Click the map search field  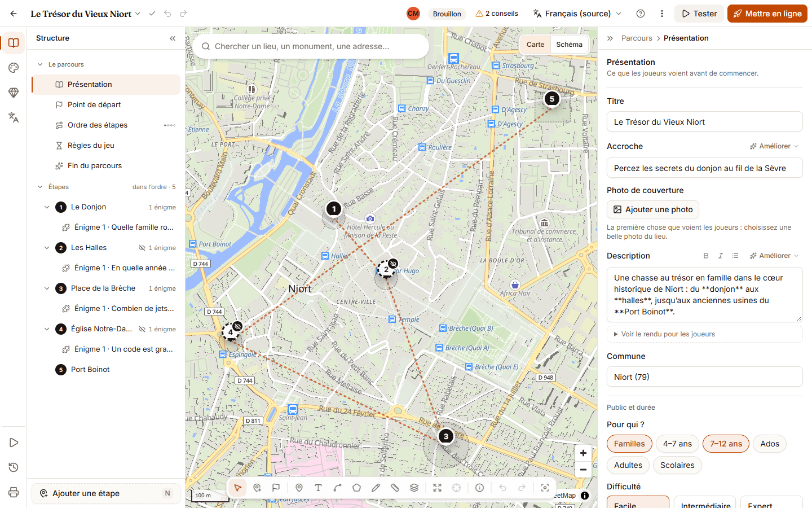311,46
